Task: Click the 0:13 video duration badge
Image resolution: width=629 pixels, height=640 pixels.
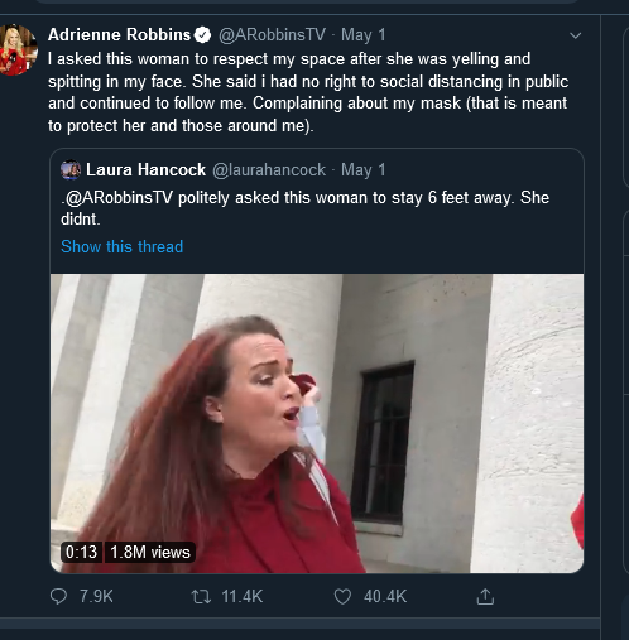Action: (82, 552)
